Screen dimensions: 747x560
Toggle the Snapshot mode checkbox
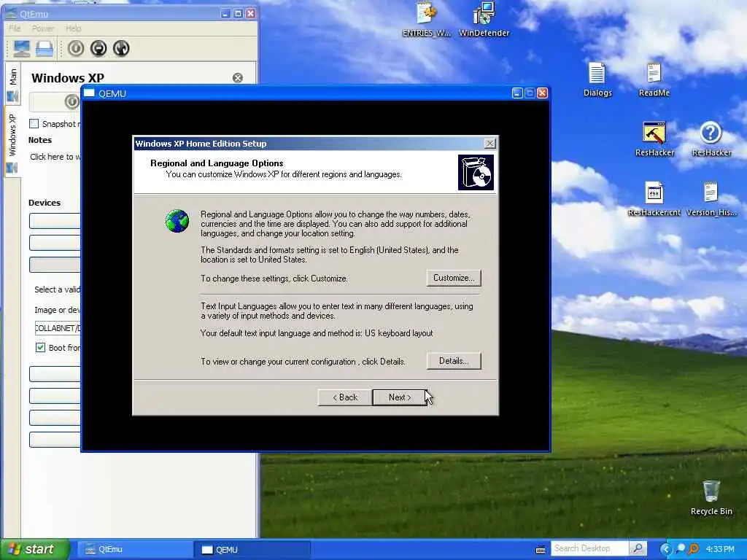[x=34, y=124]
